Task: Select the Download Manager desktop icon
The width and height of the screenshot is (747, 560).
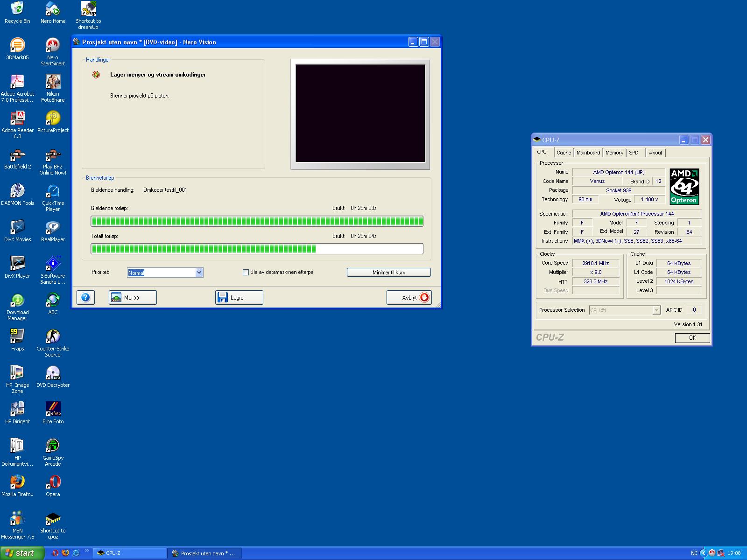Action: pos(17,307)
